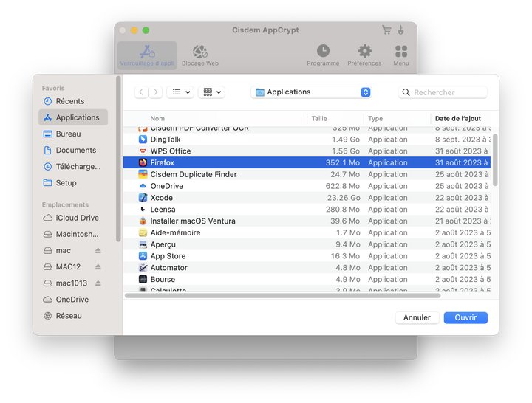
Task: Select OneDrive location in the sidebar
Action: pyautogui.click(x=73, y=299)
